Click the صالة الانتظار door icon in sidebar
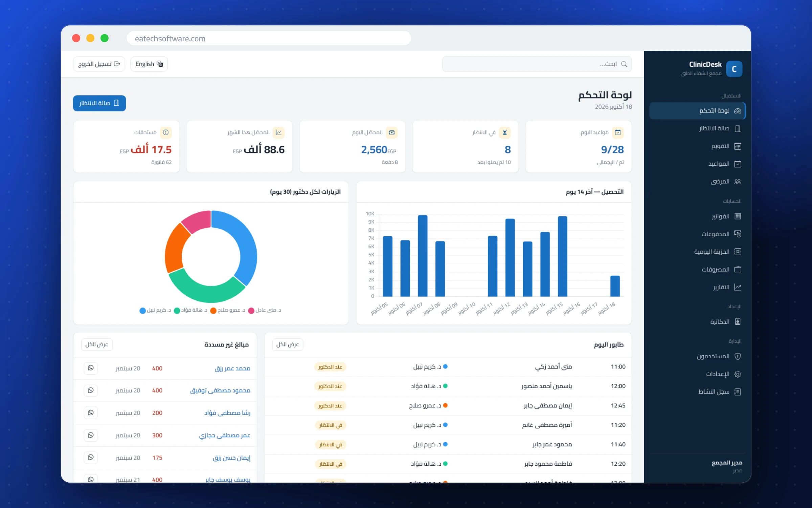 (738, 128)
